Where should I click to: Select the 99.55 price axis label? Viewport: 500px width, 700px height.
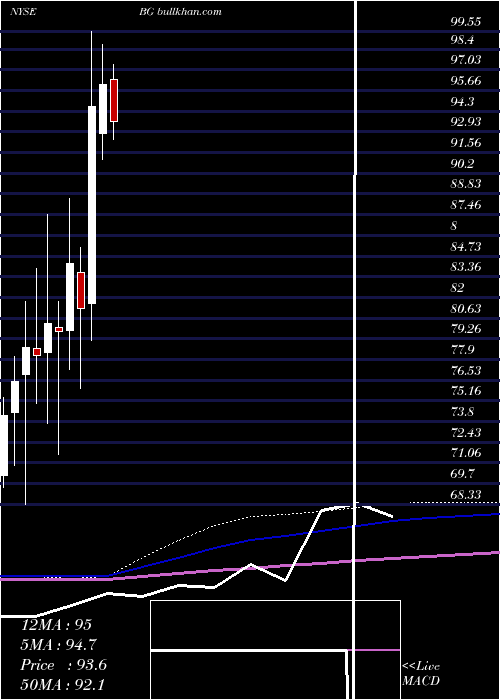tap(466, 21)
